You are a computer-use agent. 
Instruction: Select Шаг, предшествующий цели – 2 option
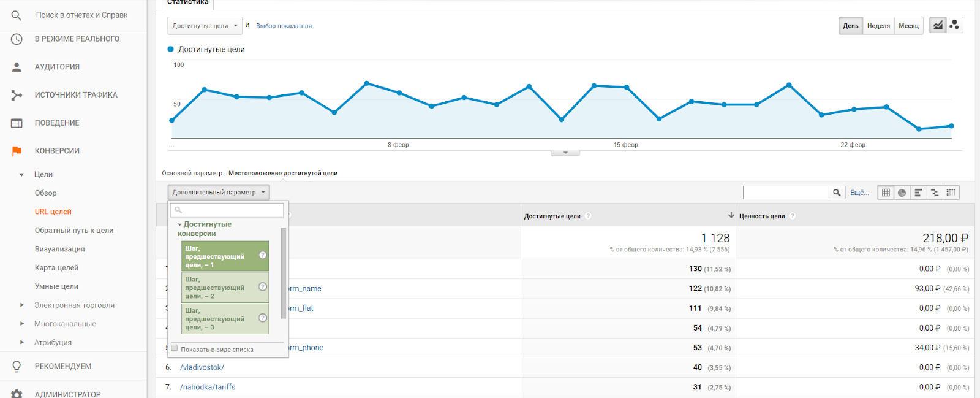(225, 288)
